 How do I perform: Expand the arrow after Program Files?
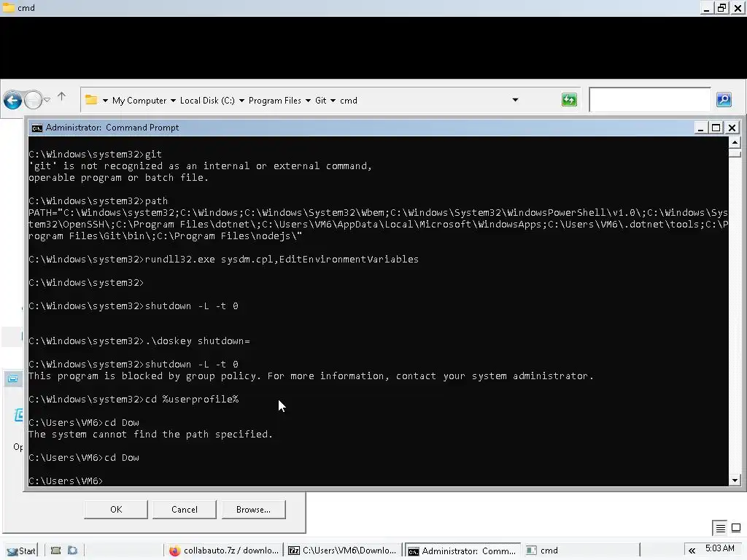point(308,101)
